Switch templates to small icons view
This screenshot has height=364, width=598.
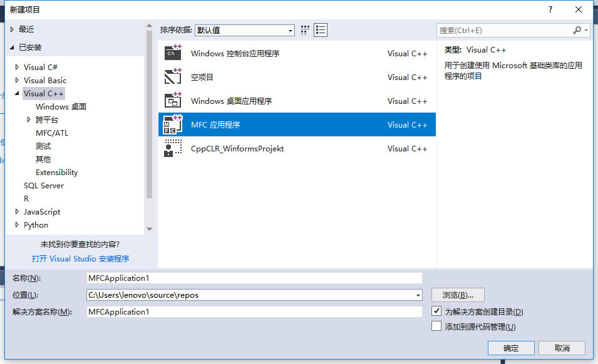tap(305, 29)
